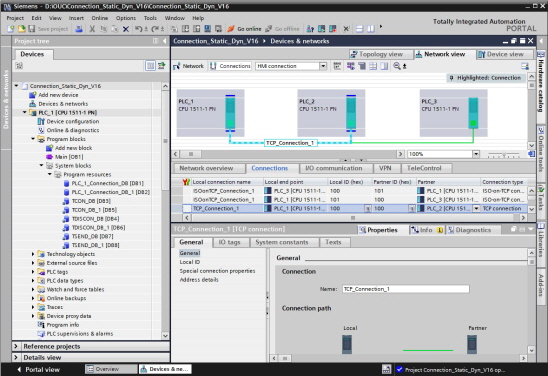Expand the Watch and force tables folder
548x376 pixels.
33,289
